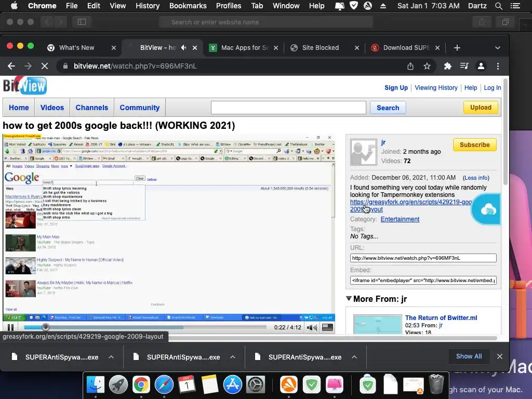Open BitView Community section
The image size is (532, 399).
click(139, 108)
